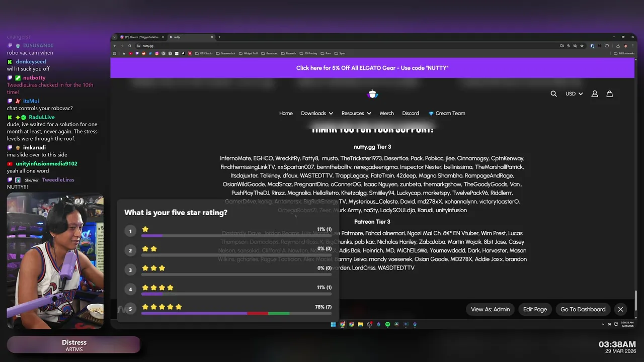This screenshot has width=644, height=362.
Task: Click the five-star rating result bar
Action: pos(236,313)
